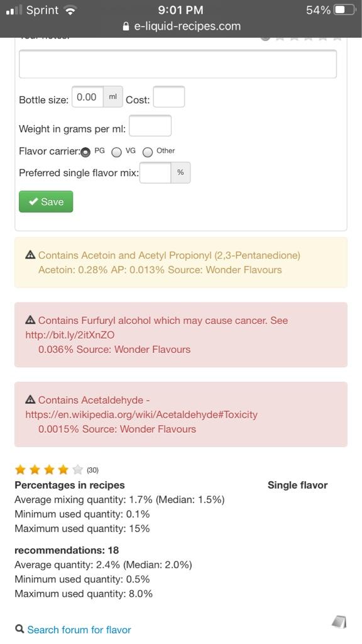Click the warning triangle on the Acetaldehyde alert

(x=30, y=399)
